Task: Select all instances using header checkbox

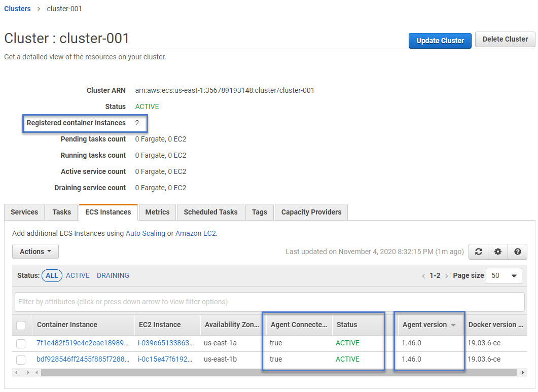Action: [21, 325]
